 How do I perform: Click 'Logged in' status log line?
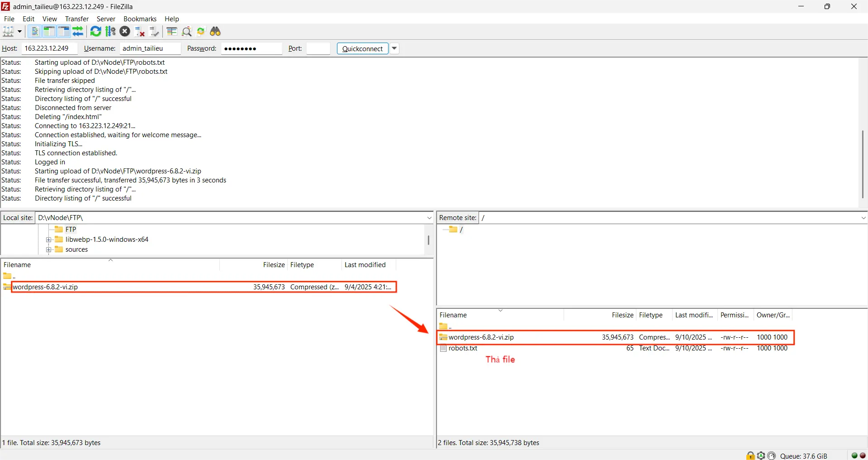(50, 162)
